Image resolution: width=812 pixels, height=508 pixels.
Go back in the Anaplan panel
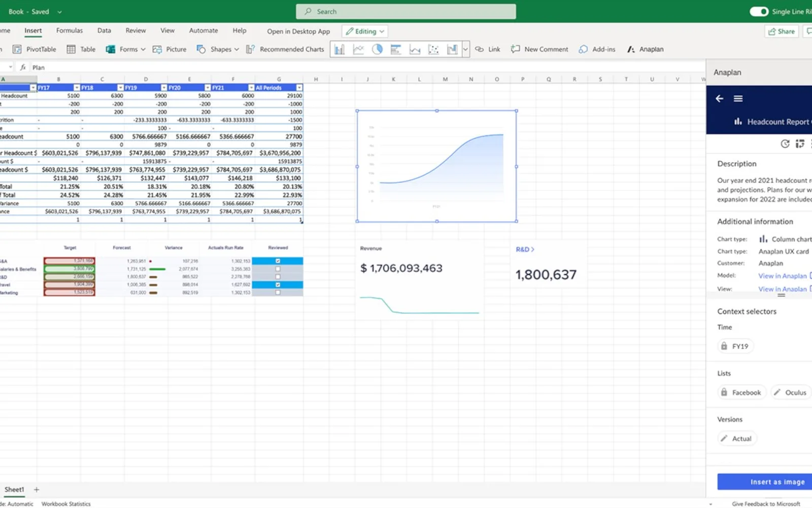719,99
